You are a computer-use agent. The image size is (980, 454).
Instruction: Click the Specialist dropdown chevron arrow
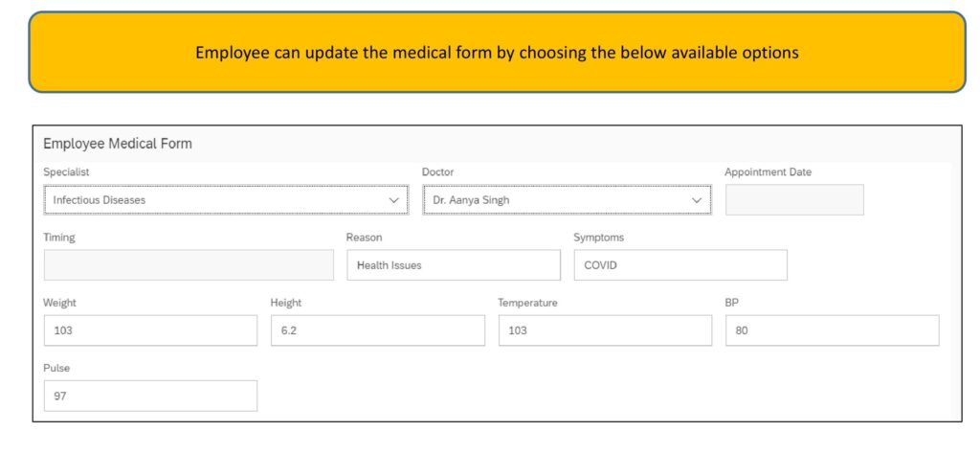point(393,200)
